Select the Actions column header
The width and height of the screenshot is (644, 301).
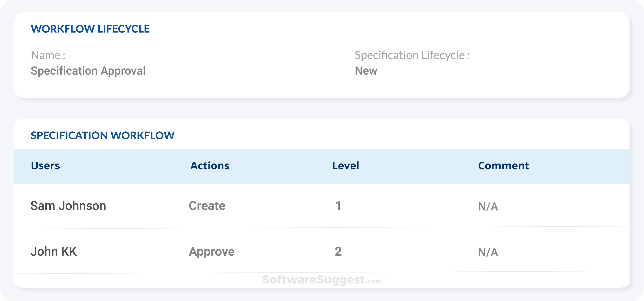pos(209,165)
